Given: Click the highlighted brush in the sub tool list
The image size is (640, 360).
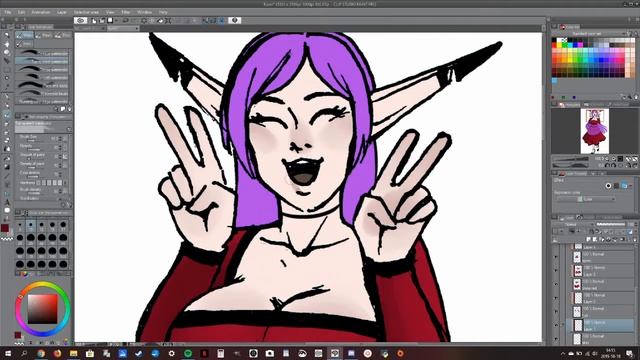Looking at the screenshot, I should pos(42,61).
